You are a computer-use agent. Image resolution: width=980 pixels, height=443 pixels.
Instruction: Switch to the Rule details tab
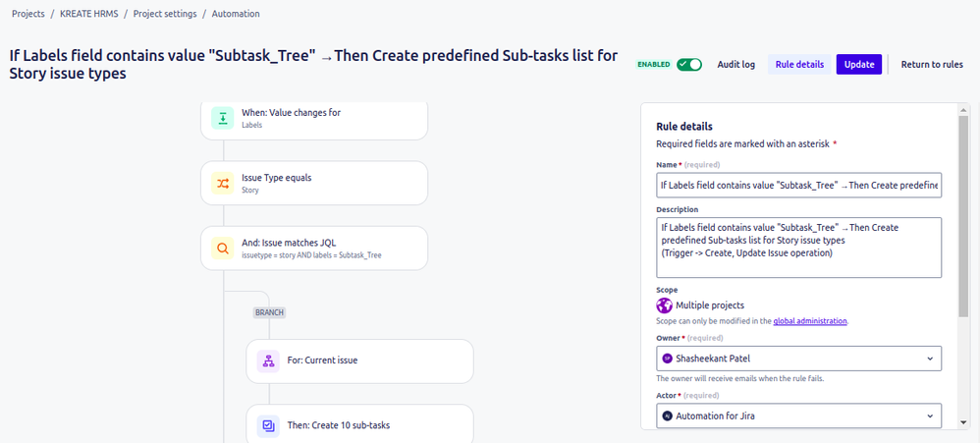click(799, 65)
